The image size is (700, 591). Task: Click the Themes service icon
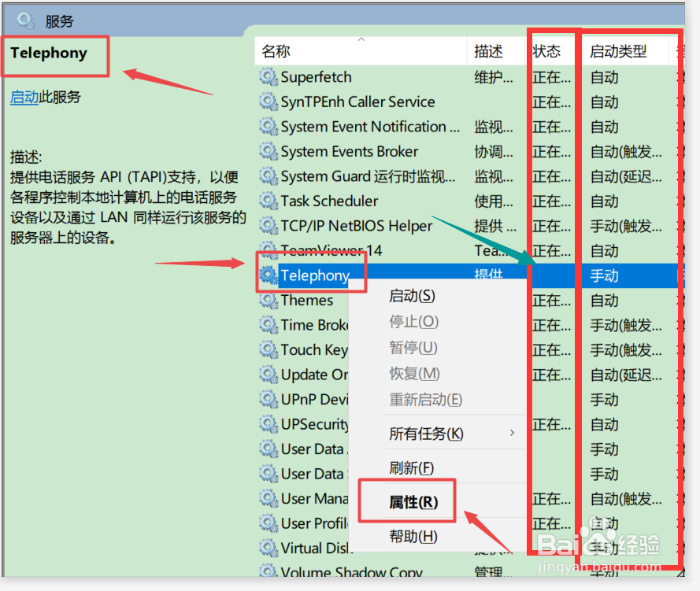[x=268, y=300]
